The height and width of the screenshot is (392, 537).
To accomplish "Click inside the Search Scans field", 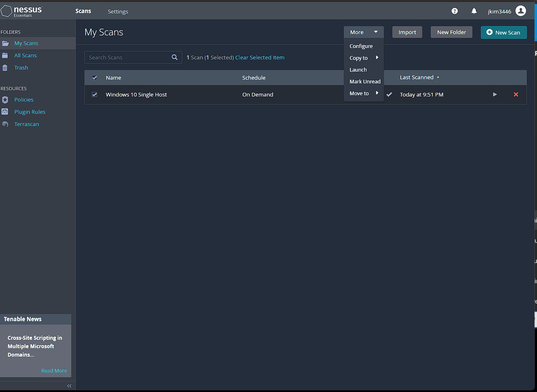I will pos(127,57).
